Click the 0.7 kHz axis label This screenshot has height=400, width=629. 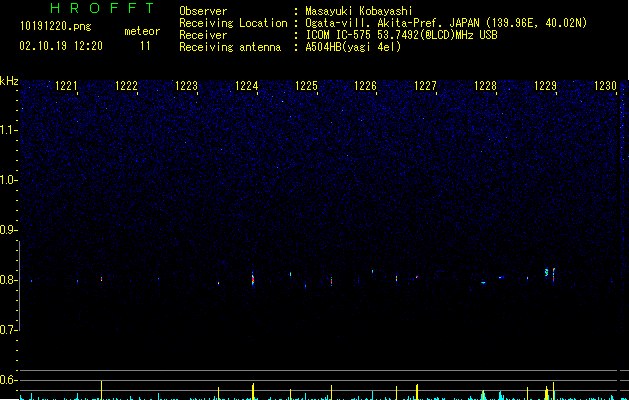pos(8,330)
